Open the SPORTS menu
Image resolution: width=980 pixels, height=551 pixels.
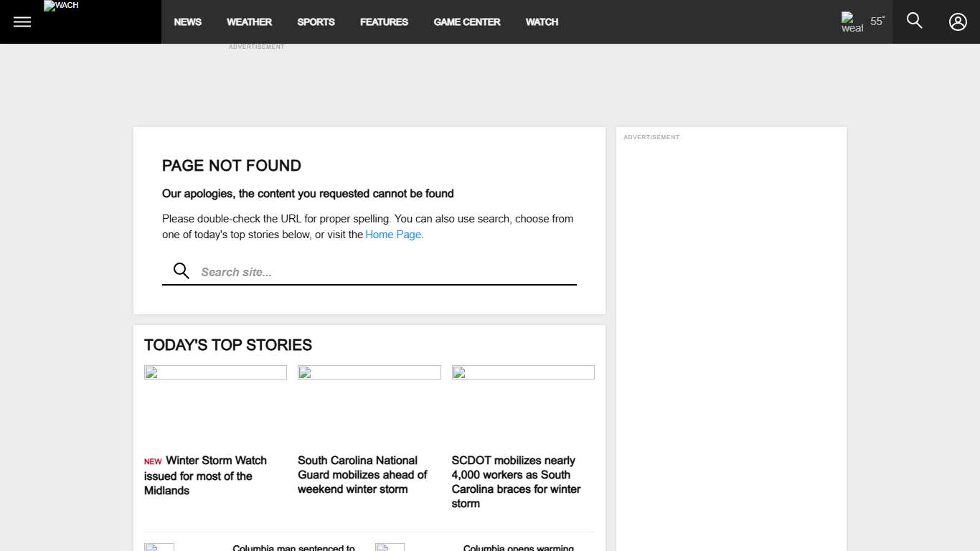[x=316, y=22]
